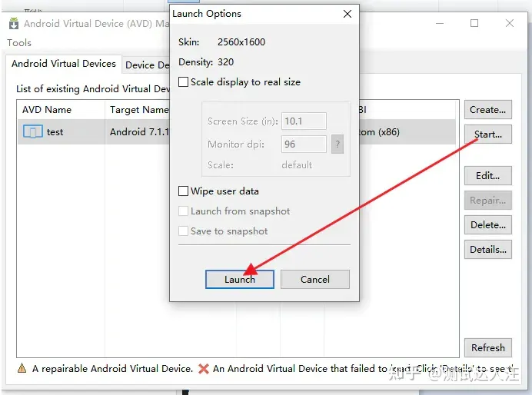Click the Target Name column header

pos(138,110)
